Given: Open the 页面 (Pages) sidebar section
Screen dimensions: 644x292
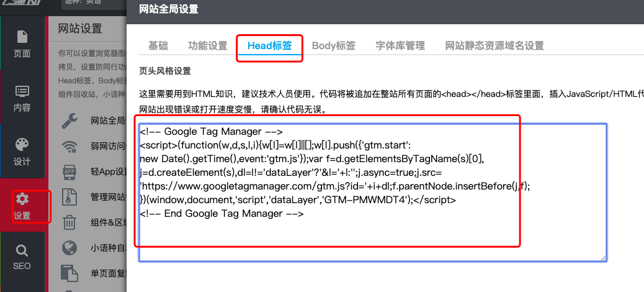Looking at the screenshot, I should (22, 43).
